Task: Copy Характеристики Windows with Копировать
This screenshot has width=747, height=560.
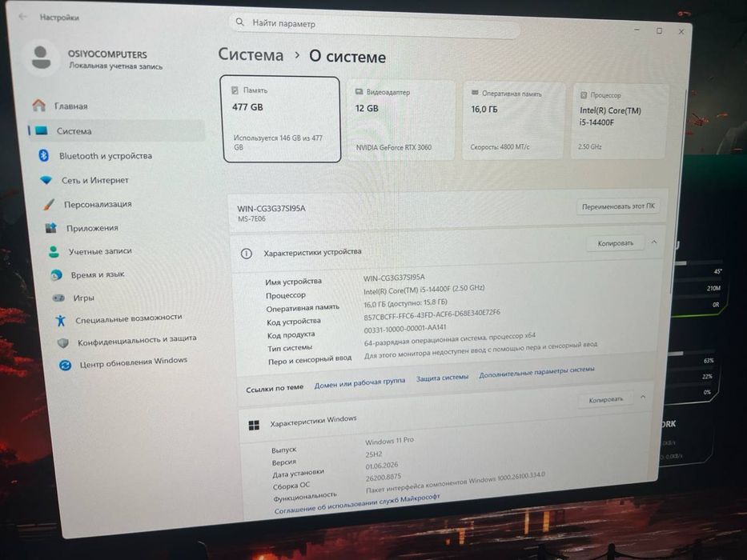Action: [605, 399]
